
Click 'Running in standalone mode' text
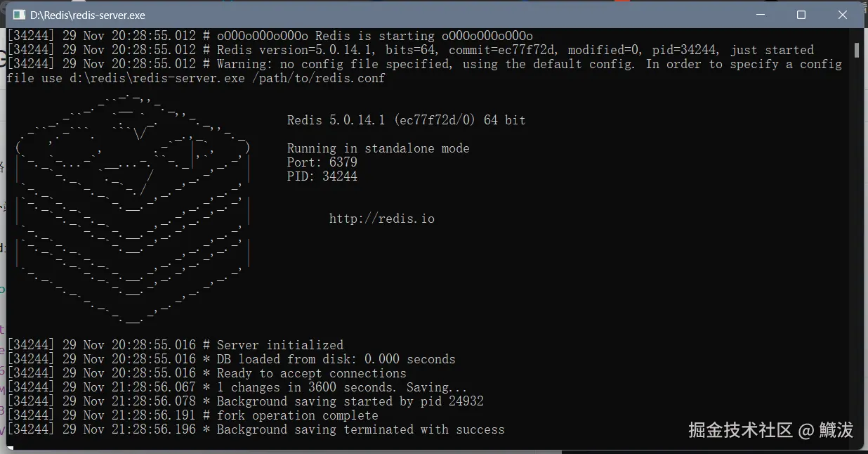pos(378,148)
